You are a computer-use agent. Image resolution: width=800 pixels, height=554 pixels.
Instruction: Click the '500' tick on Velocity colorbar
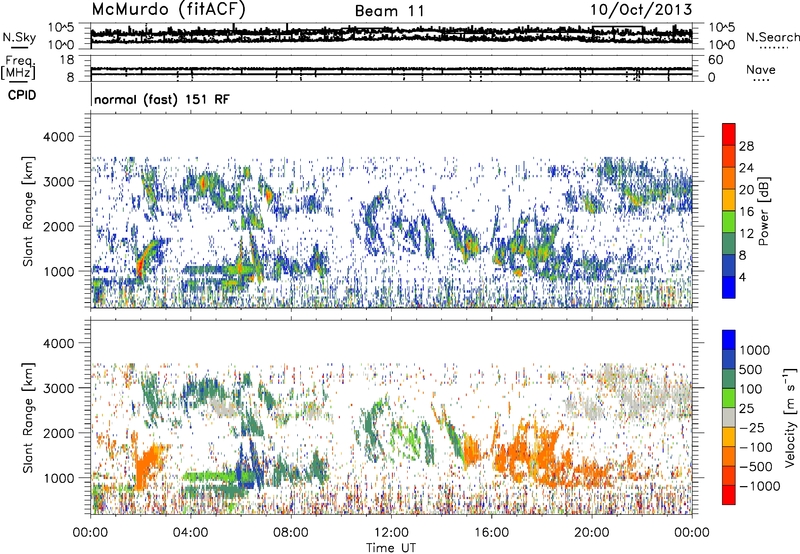pos(752,369)
